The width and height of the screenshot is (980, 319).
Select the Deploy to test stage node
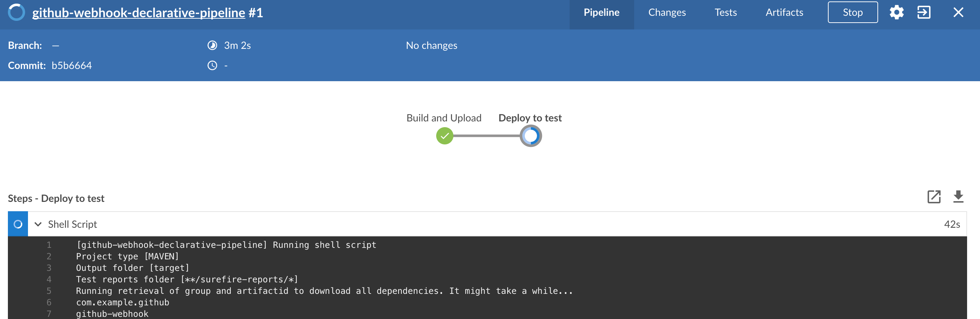point(531,136)
